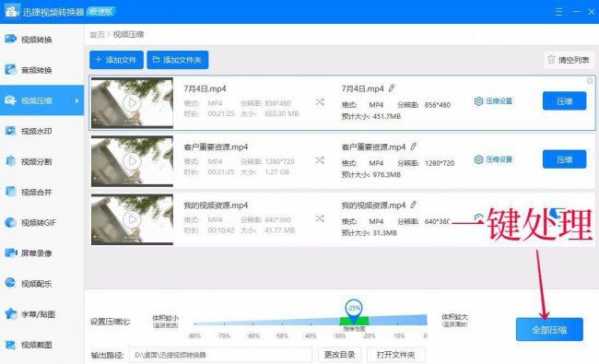599x364 pixels.
Task: Click the 首页 breadcrumb link
Action: 97,35
